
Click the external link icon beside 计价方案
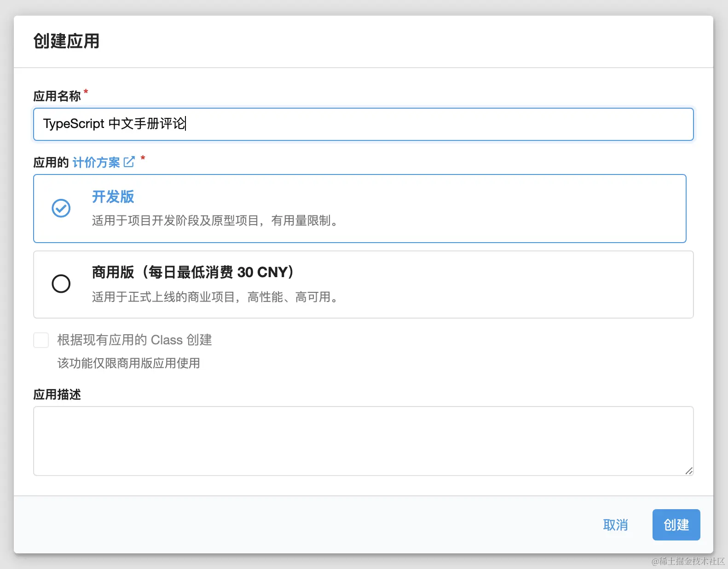pyautogui.click(x=129, y=162)
